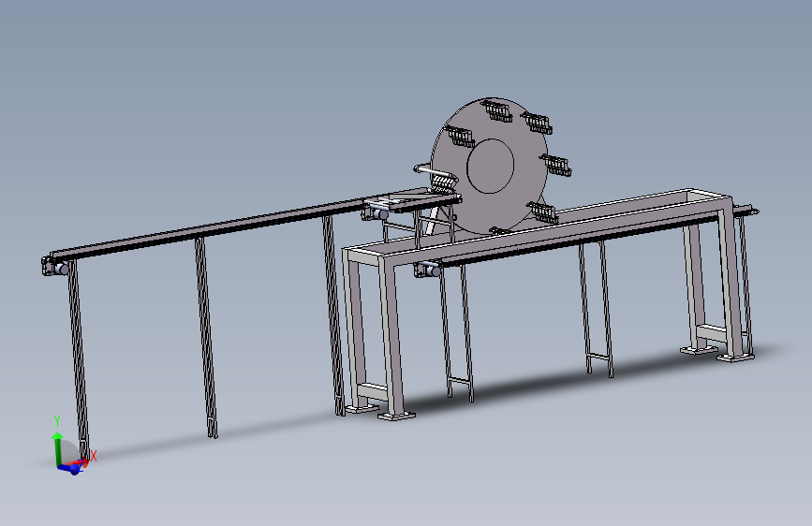Click the red X axis arrow of the triad
Viewport: 812px width, 526px height.
tap(80, 462)
